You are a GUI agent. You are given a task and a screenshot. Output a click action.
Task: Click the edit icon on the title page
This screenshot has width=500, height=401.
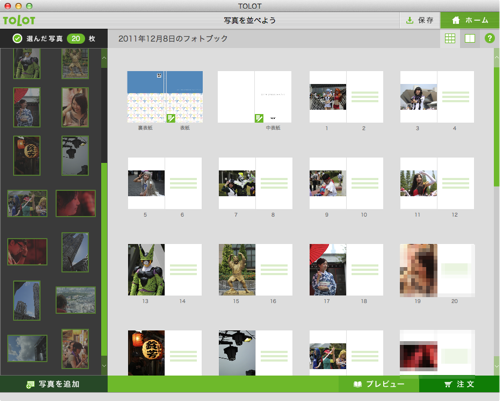coord(259,118)
